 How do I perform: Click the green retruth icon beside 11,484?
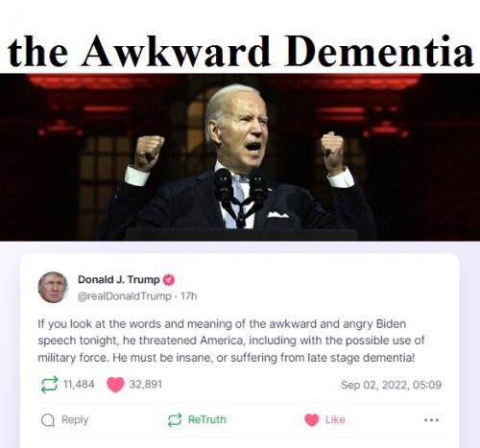click(50, 384)
